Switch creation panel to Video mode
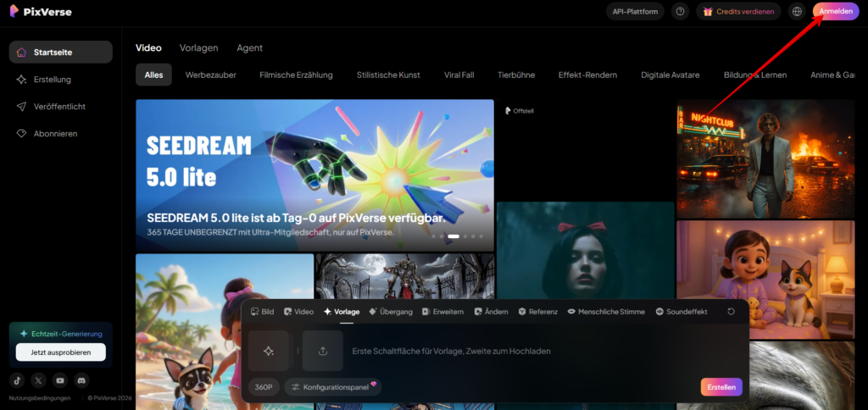The image size is (868, 410). (299, 312)
